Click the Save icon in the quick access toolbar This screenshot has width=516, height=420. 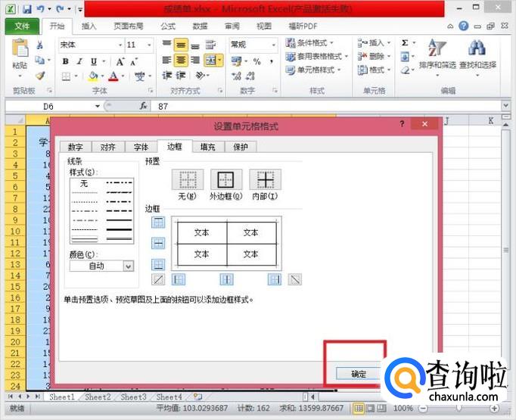tap(27, 8)
